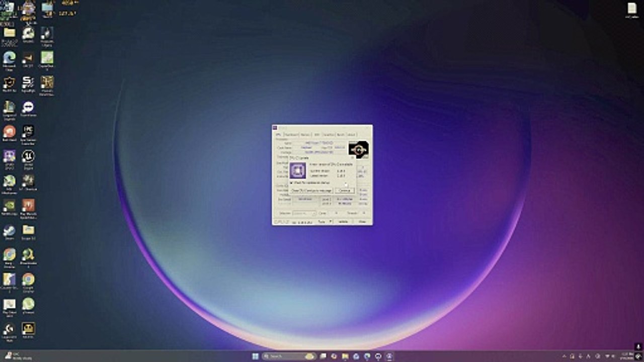Screen dimensions: 644x362
Task: Open the Graphics tab in CPU-Z
Action: pyautogui.click(x=329, y=135)
